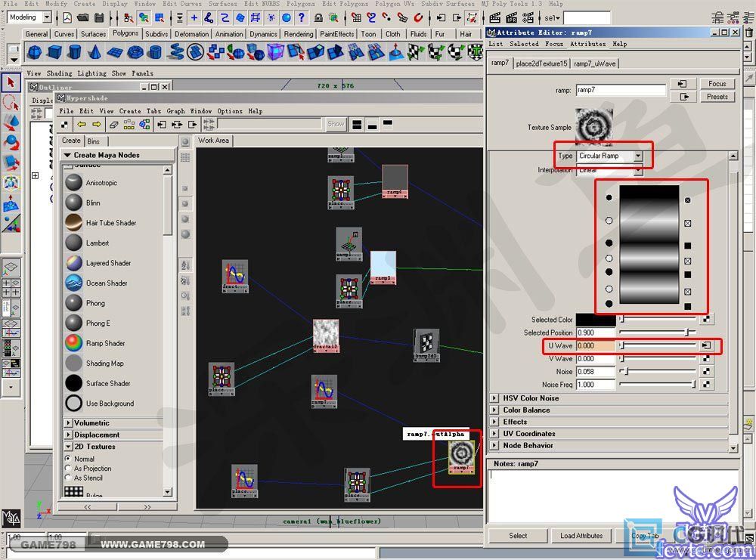
Task: Select the Normal radio under 2D Textures
Action: point(68,458)
